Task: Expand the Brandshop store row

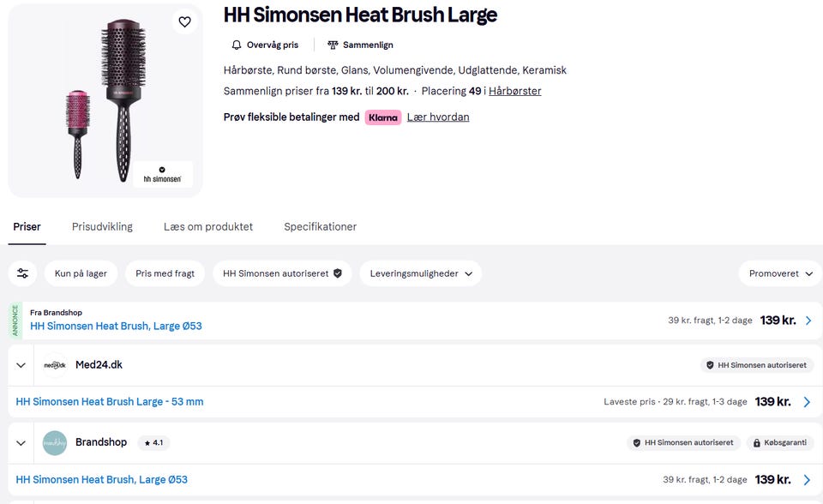Action: coord(21,443)
